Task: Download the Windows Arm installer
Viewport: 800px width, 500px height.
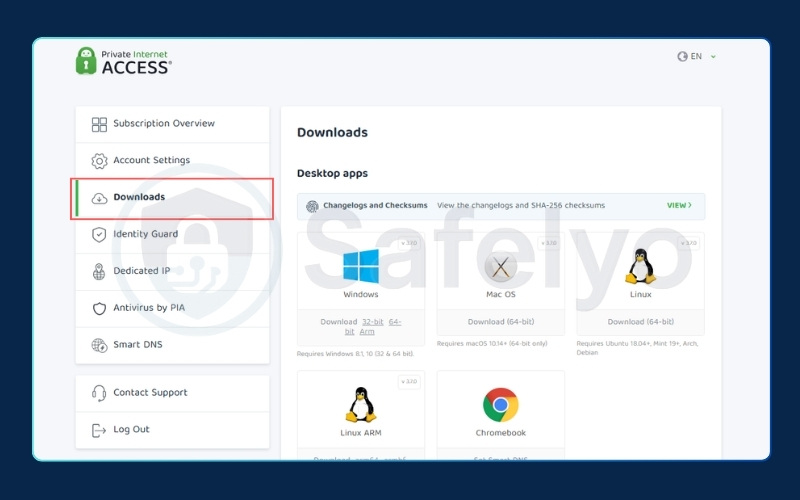Action: (x=367, y=331)
